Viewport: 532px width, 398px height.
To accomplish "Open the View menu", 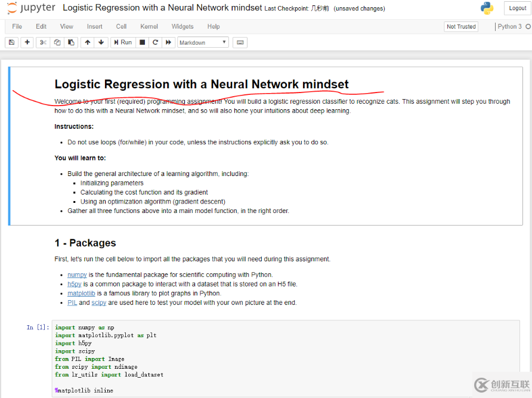I will 67,26.
